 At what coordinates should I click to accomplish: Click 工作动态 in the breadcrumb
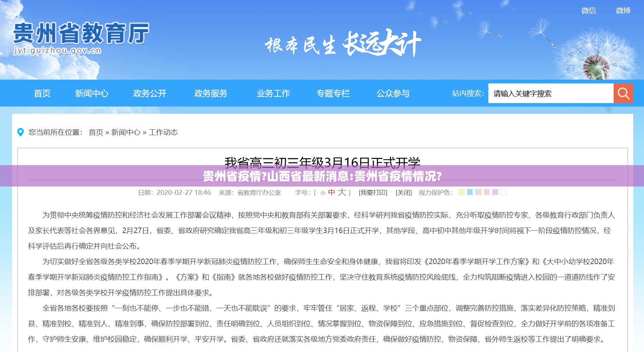163,132
